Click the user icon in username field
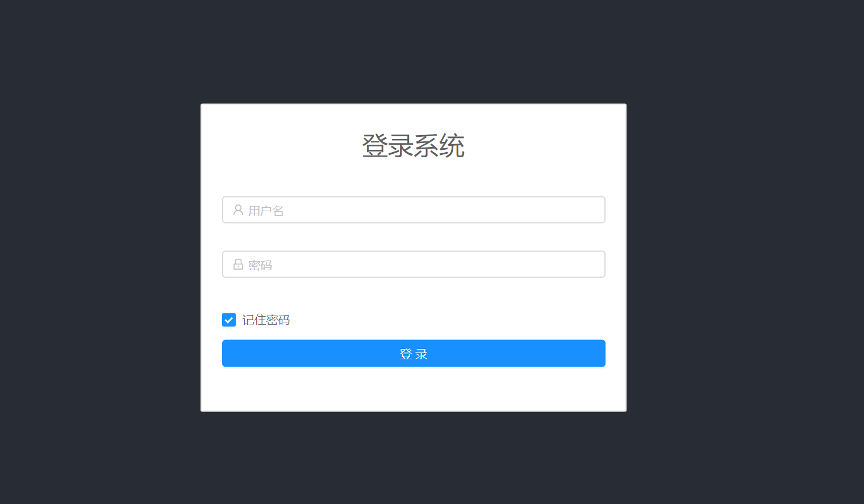Viewport: 864px width, 504px height. pos(238,210)
